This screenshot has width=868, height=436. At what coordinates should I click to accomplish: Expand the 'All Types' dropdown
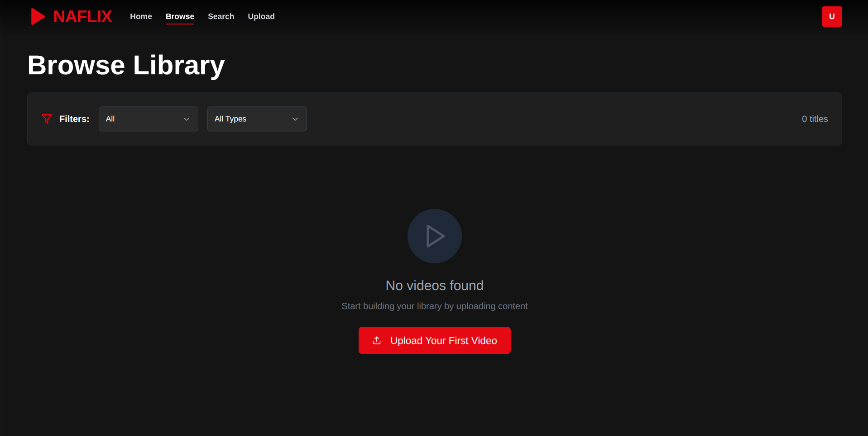tap(257, 119)
